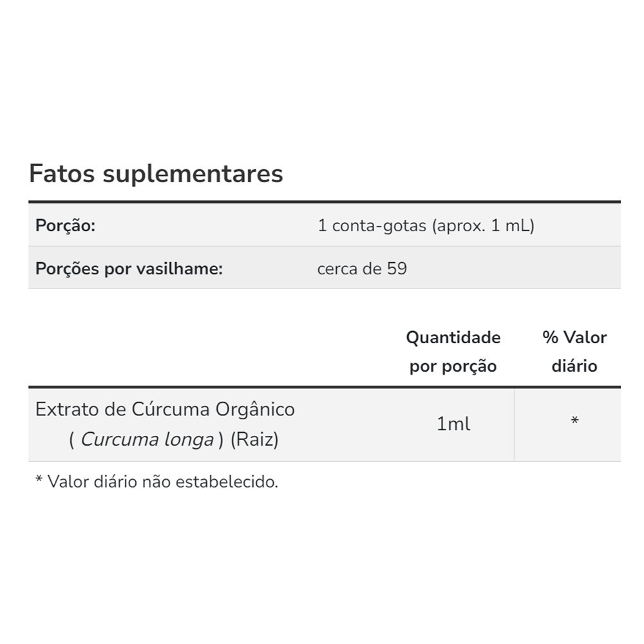Viewport: 644px width, 644px height.
Task: Select the Porções por vasilhame label
Action: (x=129, y=269)
